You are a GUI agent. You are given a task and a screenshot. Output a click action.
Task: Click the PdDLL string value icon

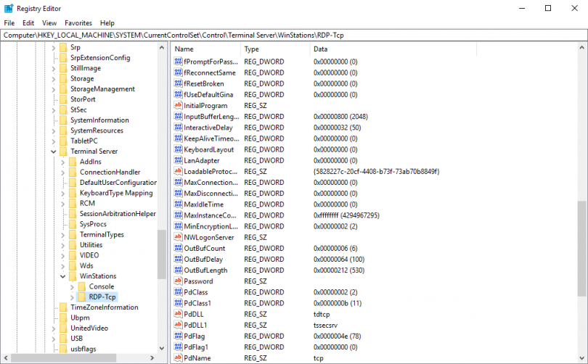(178, 314)
